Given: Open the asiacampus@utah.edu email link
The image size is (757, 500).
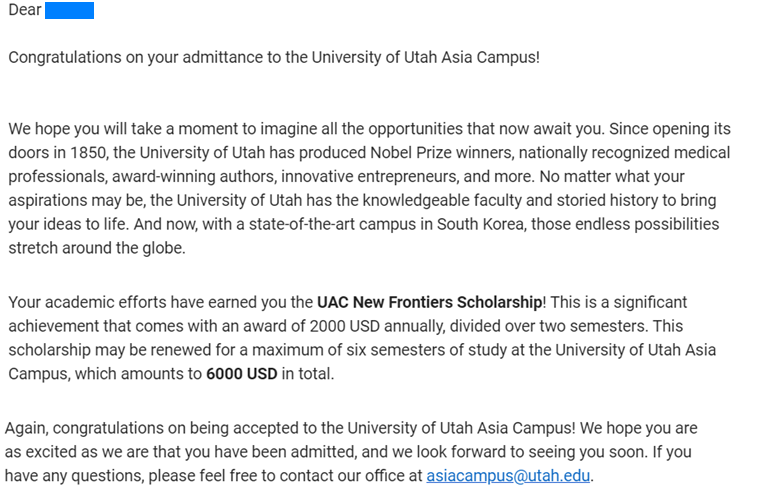Looking at the screenshot, I should 508,476.
